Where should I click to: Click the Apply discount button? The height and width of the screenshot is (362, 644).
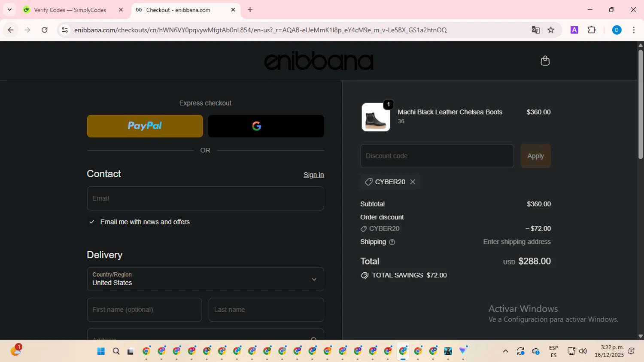pos(535,156)
